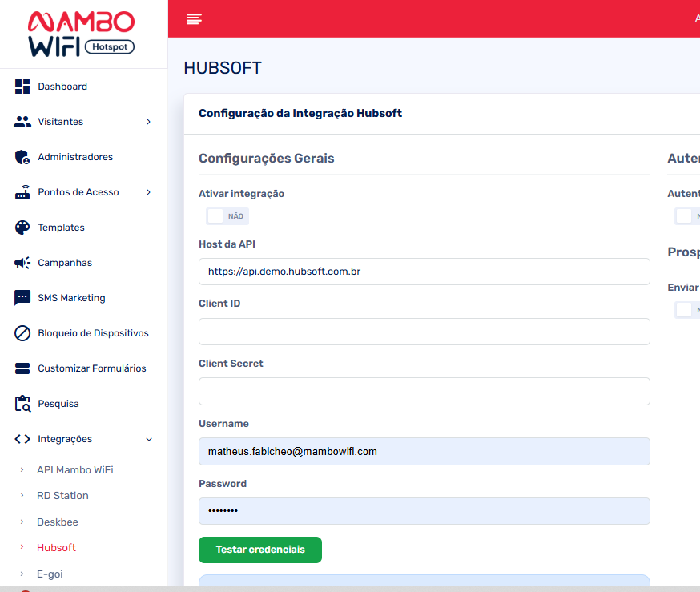Screen dimensions: 700x592
Task: Click the Administradores shield icon
Action: tap(22, 157)
